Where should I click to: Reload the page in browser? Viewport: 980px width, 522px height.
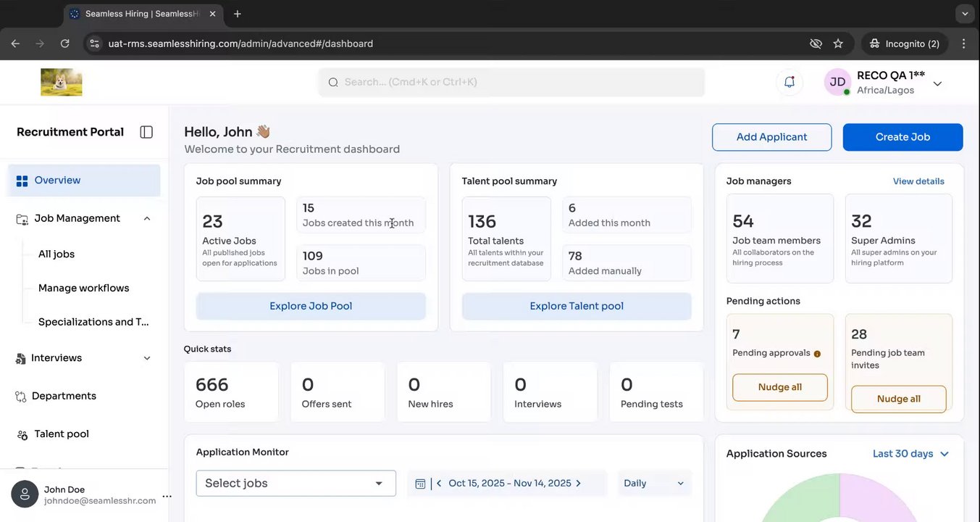[64, 43]
